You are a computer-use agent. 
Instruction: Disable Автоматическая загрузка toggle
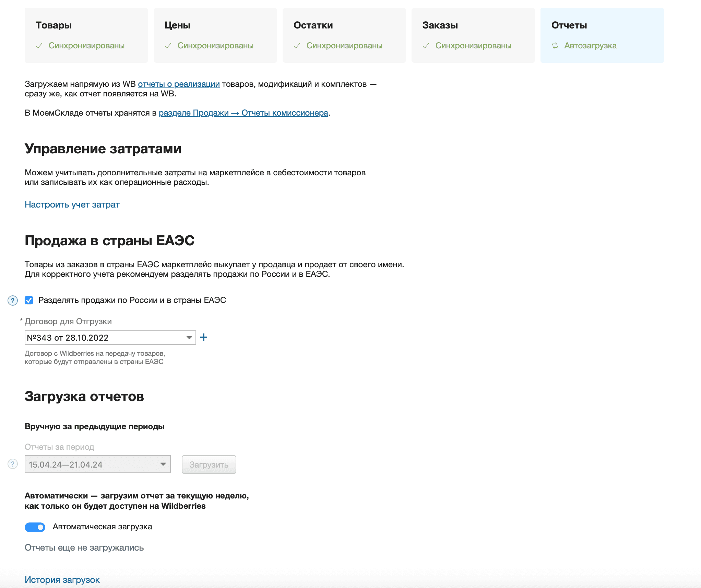(35, 527)
